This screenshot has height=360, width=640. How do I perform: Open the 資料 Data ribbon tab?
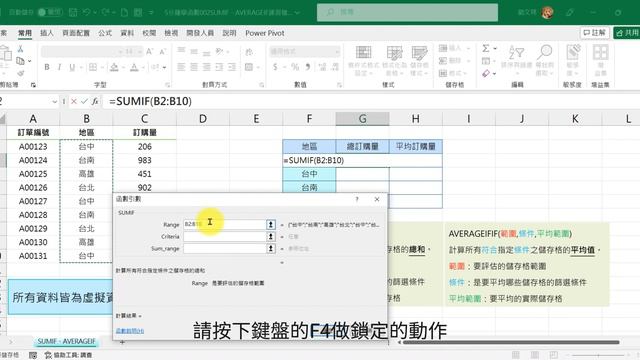click(127, 33)
